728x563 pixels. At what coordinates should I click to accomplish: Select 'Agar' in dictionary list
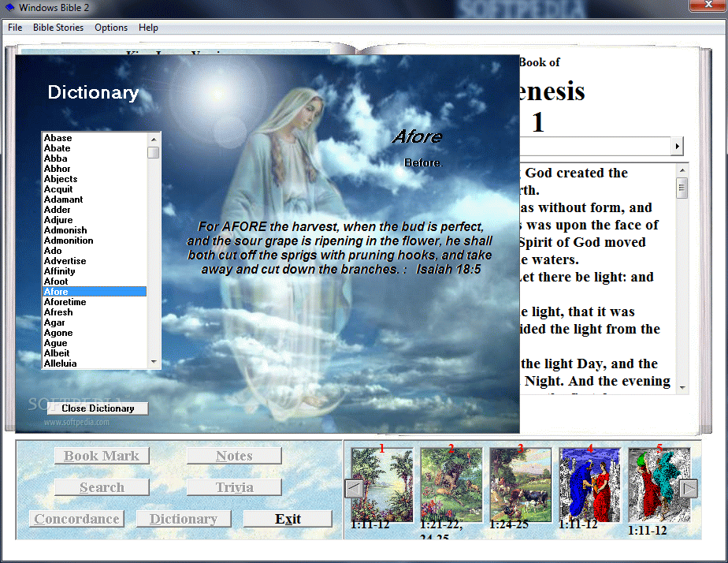[x=95, y=323]
